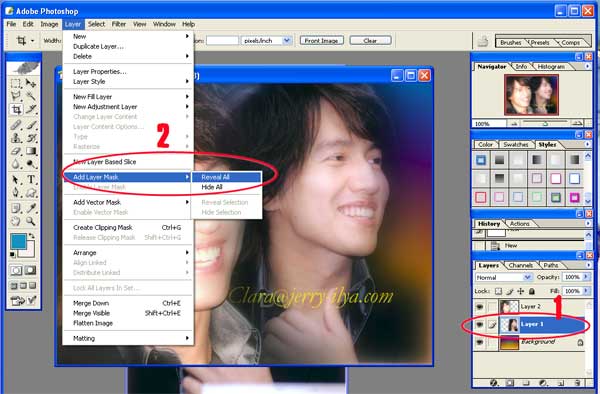
Task: Select the Move tool
Action: 31,83
